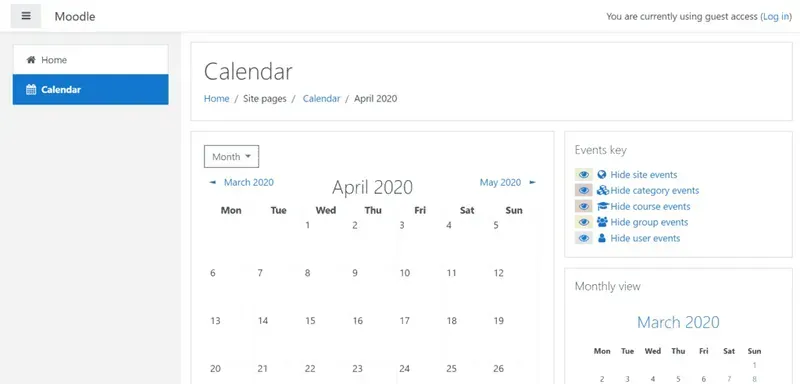Viewport: 800px width, 384px height.
Task: Click the Log in link
Action: pos(776,16)
